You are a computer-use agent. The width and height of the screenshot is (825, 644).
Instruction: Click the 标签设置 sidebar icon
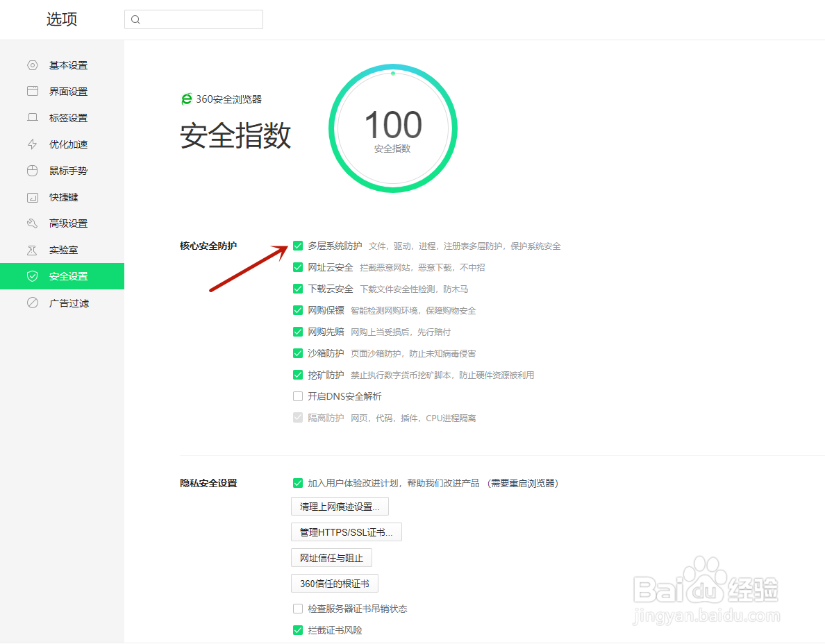pyautogui.click(x=32, y=117)
